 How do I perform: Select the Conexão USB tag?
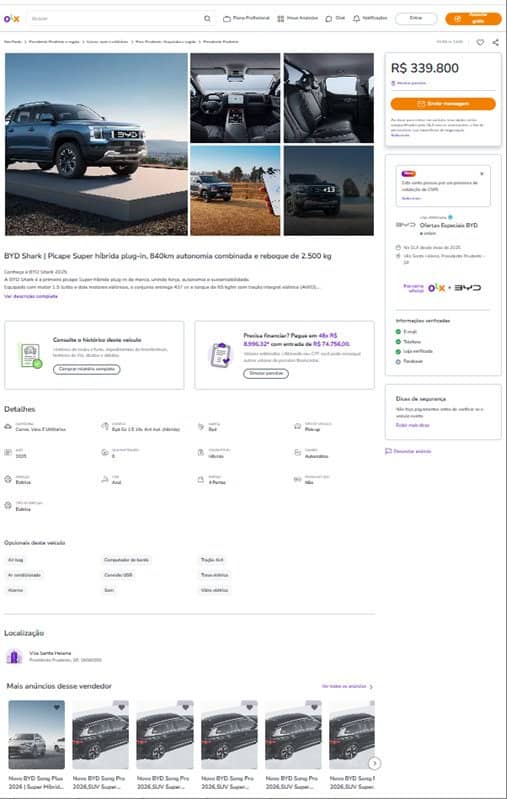118,575
